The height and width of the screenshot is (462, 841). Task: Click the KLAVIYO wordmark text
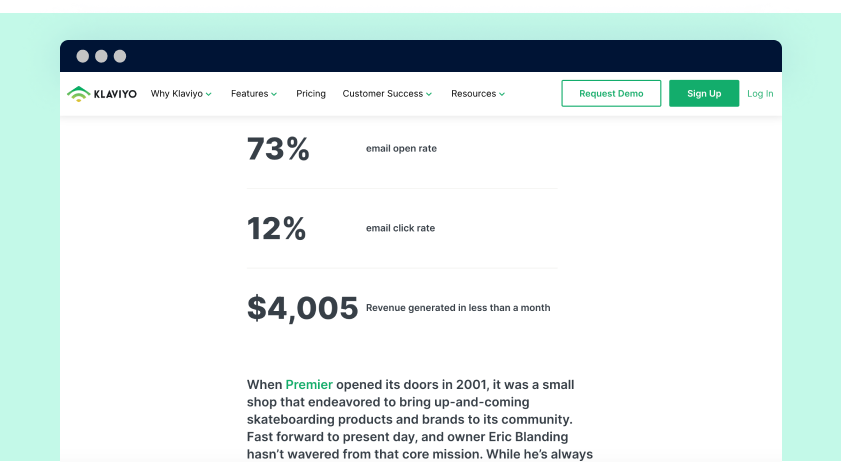(x=115, y=94)
